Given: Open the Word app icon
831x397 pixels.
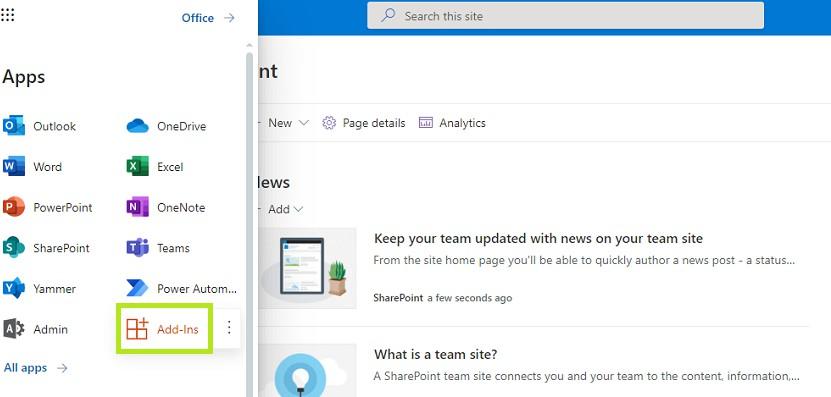Looking at the screenshot, I should pos(14,167).
